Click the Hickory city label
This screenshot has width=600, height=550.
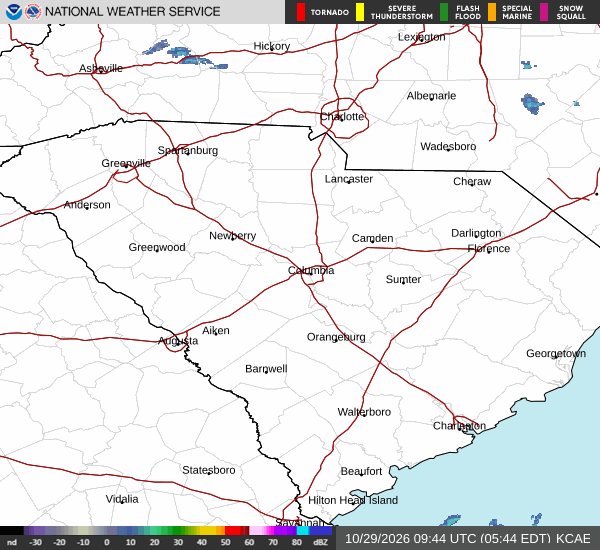click(x=272, y=46)
